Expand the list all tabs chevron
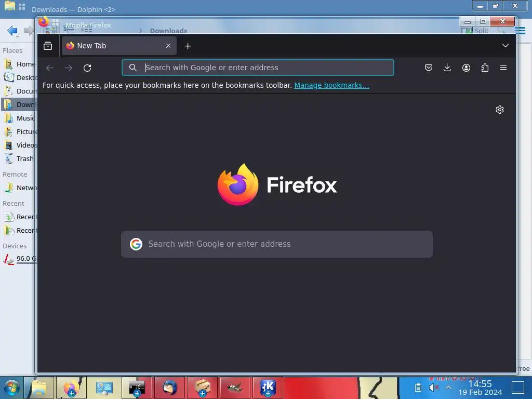The width and height of the screenshot is (532, 399). point(505,46)
